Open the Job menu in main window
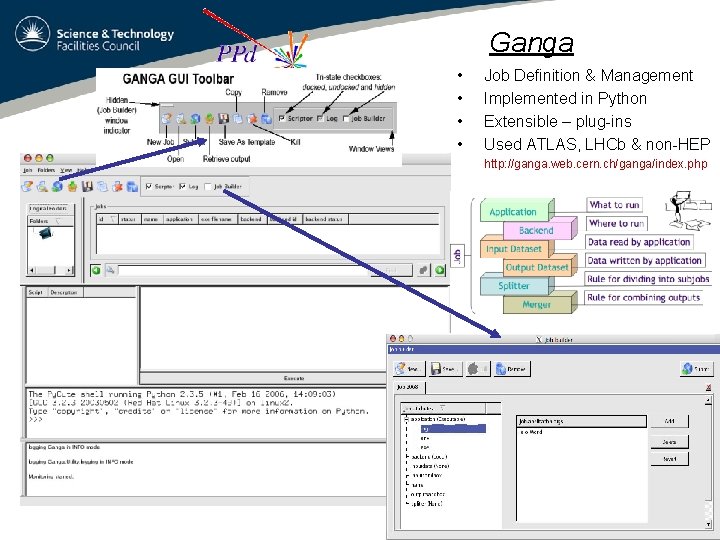720x540 pixels. [28, 170]
